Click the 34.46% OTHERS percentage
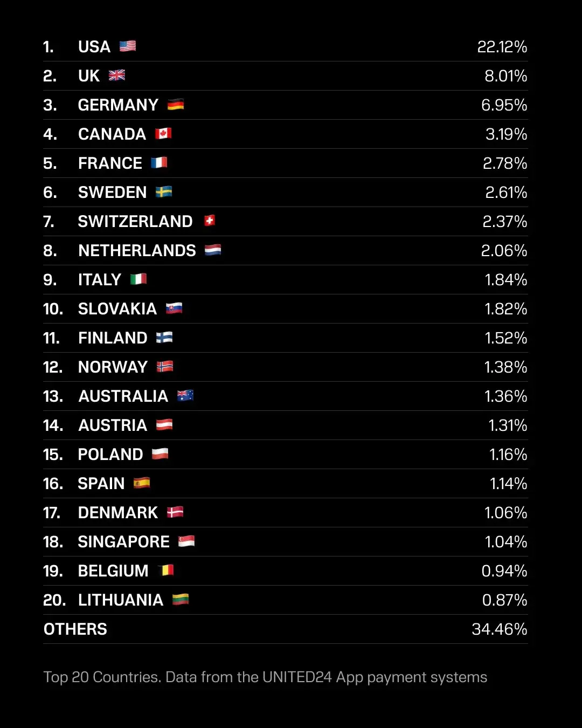 tap(499, 629)
